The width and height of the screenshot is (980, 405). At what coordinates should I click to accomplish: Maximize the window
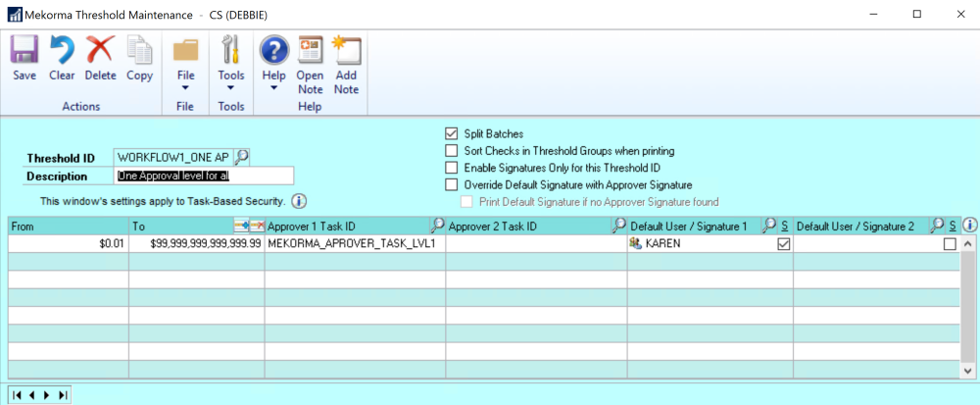click(917, 14)
